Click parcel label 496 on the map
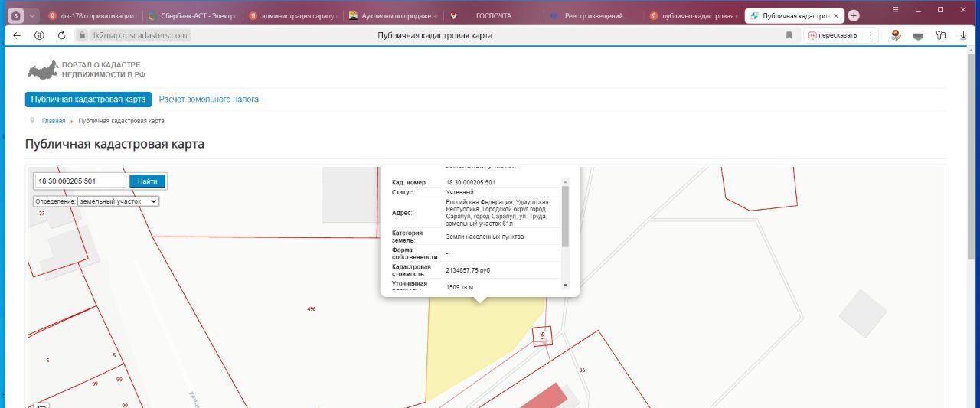Screen dimensions: 980x408 point(312,309)
